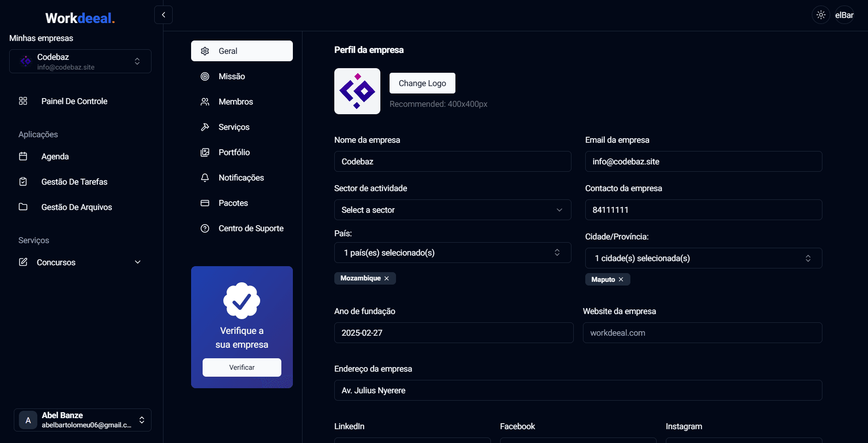
Task: Click the Website da empresa field
Action: (x=702, y=333)
